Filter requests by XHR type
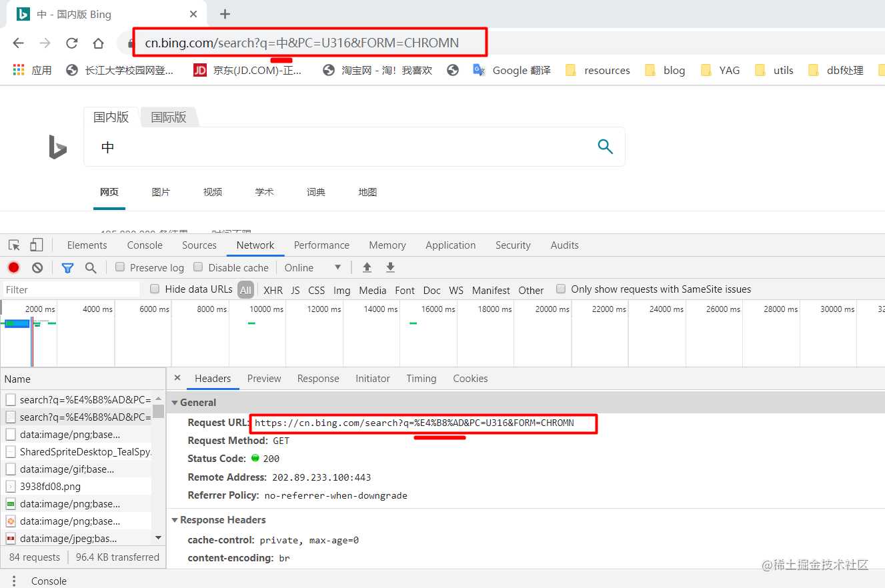Image resolution: width=885 pixels, height=588 pixels. click(273, 290)
